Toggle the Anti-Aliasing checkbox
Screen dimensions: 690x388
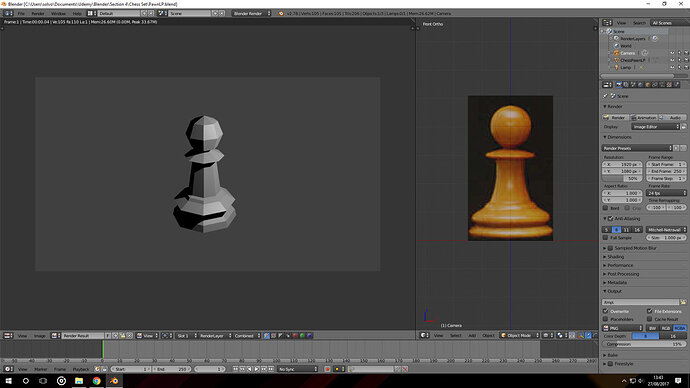(610, 219)
